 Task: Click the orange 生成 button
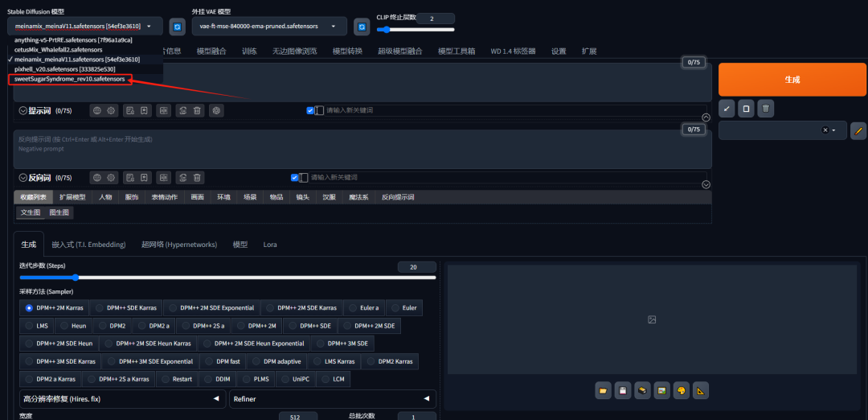792,80
